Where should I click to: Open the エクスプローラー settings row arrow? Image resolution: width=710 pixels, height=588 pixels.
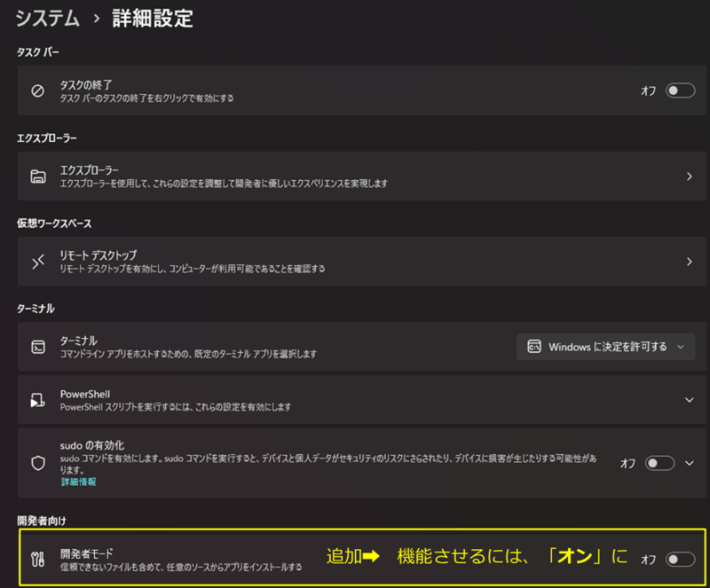689,176
